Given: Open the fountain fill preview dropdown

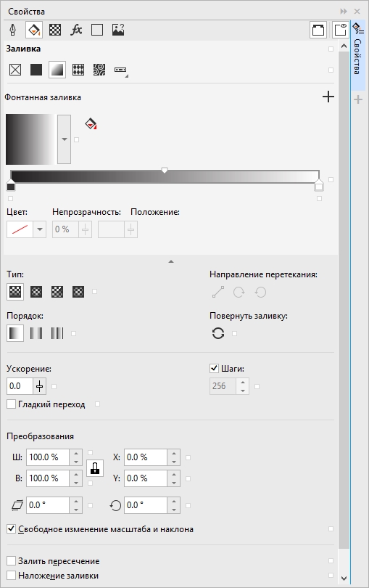Looking at the screenshot, I should tap(65, 139).
